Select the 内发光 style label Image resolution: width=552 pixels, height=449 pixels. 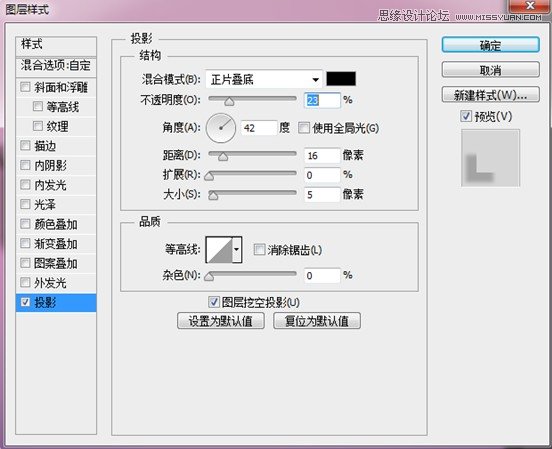[50, 185]
